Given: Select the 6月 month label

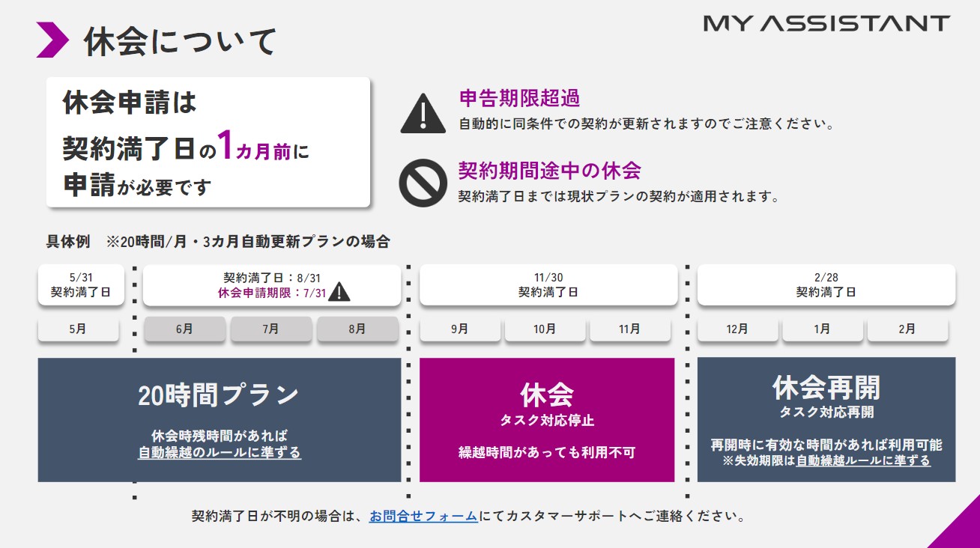Looking at the screenshot, I should click(184, 328).
